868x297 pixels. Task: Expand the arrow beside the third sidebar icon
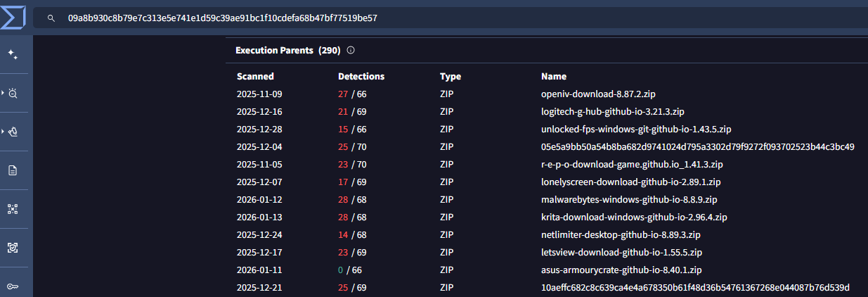[4, 132]
